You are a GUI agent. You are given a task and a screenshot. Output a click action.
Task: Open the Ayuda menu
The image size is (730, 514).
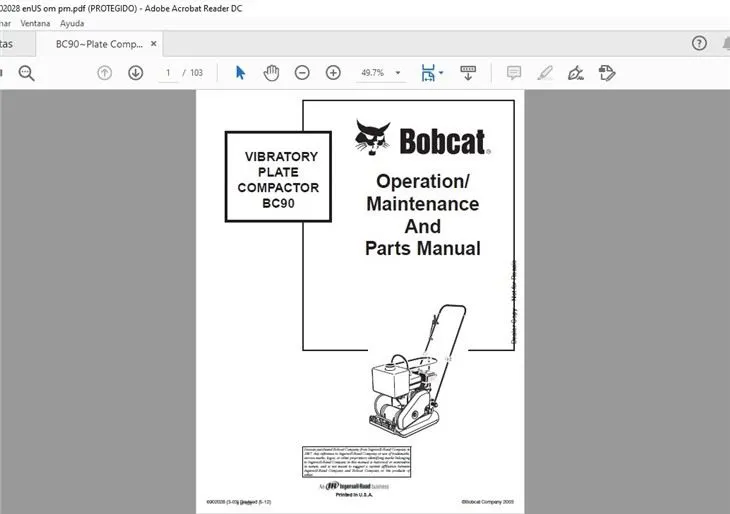click(72, 23)
